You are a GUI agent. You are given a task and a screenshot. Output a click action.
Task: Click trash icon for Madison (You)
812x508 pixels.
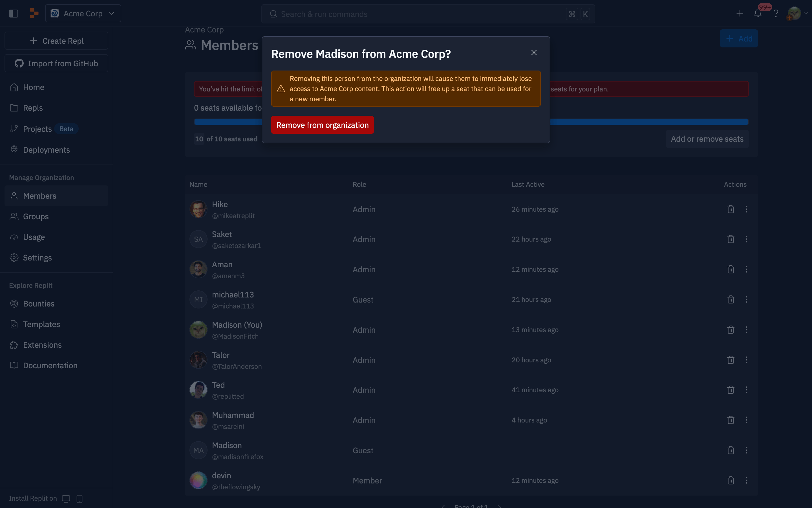[731, 330]
